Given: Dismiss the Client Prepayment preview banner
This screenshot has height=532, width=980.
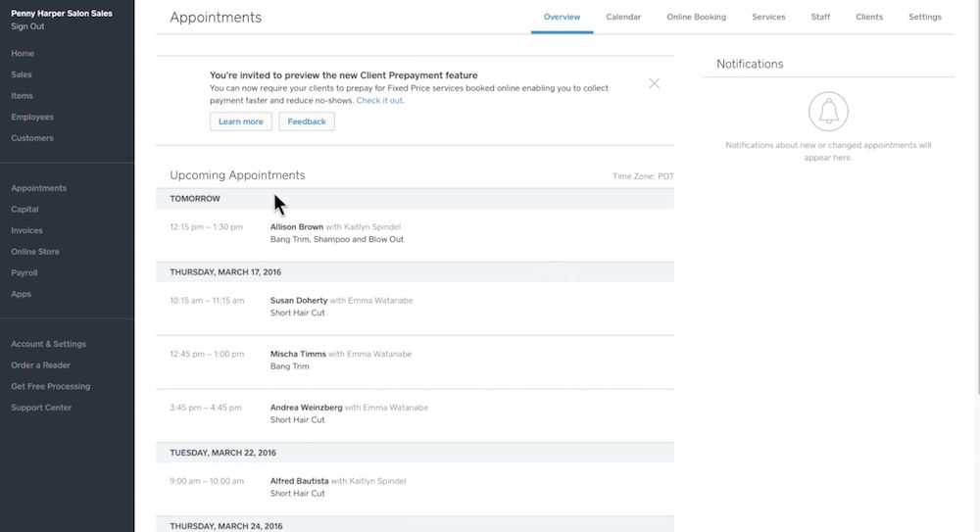Looking at the screenshot, I should coord(654,83).
